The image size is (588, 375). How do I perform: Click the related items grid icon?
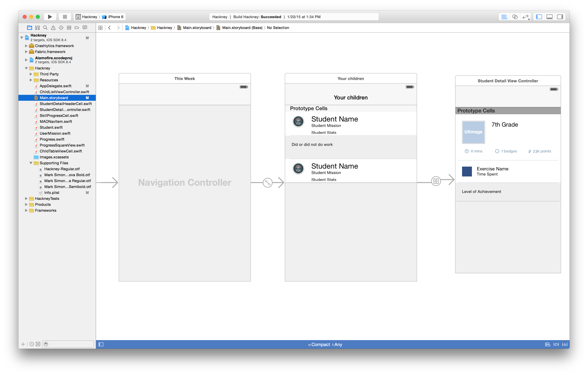coord(100,28)
